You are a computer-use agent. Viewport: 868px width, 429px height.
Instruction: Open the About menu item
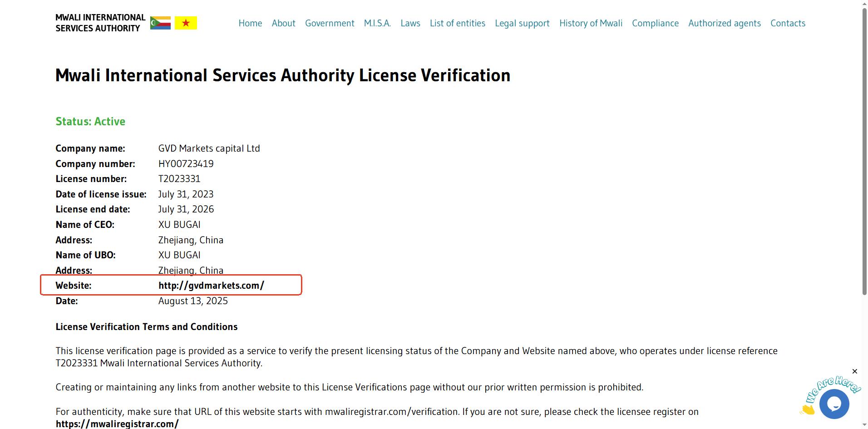[x=283, y=23]
